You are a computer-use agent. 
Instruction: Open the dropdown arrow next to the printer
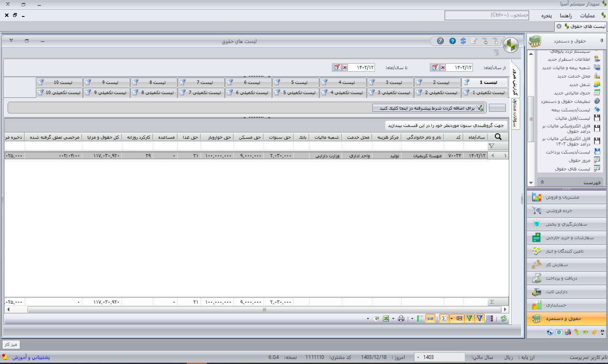click(394, 319)
